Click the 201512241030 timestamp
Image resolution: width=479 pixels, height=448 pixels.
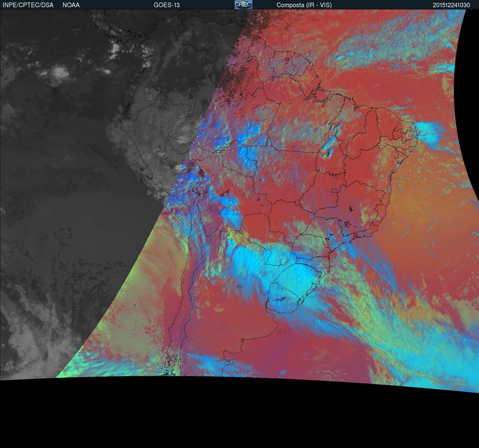[451, 5]
